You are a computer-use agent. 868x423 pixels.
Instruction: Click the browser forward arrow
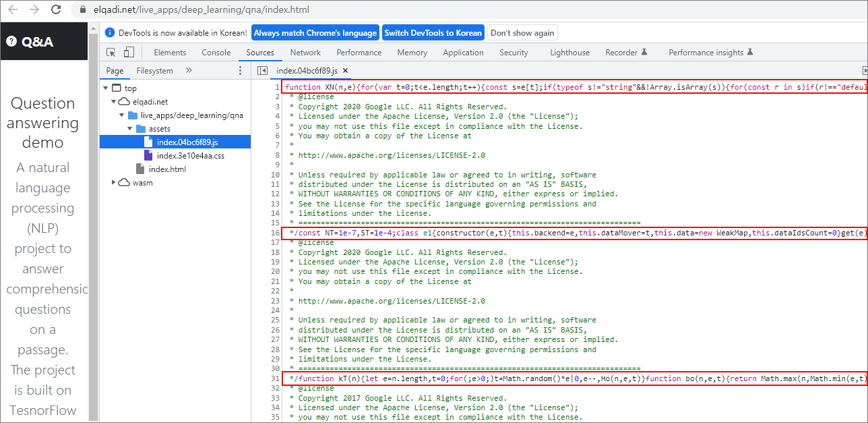[34, 11]
